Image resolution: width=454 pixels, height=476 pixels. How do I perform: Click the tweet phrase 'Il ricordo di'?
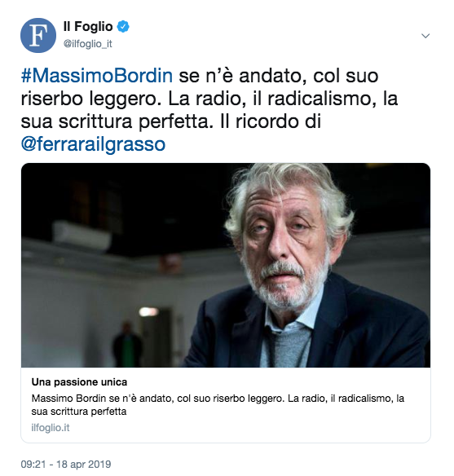271,121
